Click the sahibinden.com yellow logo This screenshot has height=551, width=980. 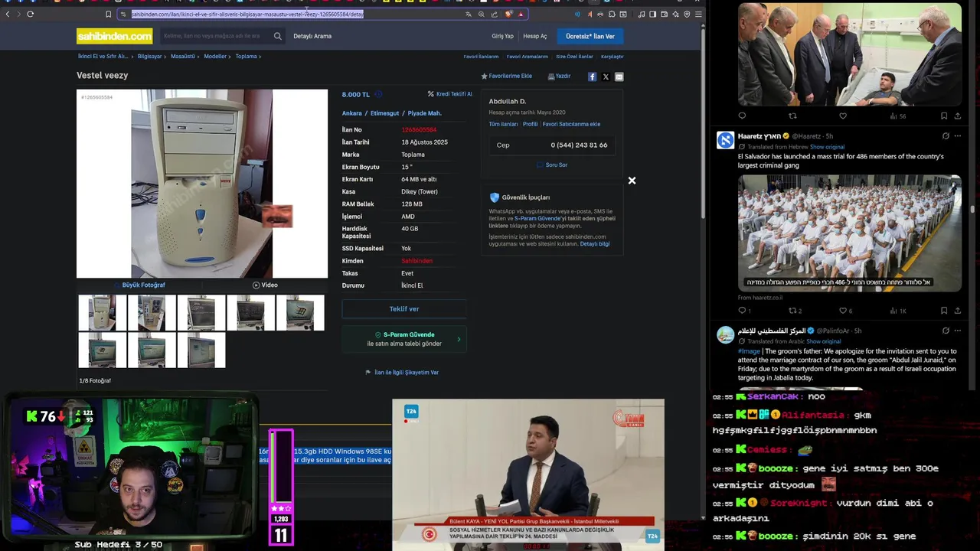pos(114,36)
